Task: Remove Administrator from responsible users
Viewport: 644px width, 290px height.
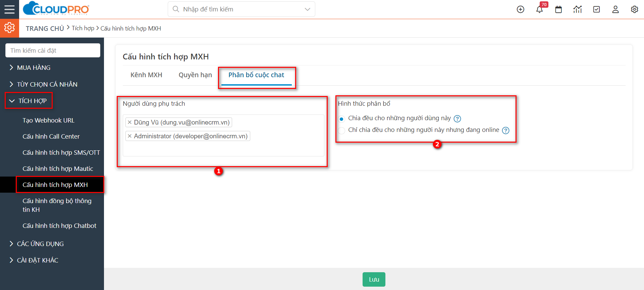Action: [x=130, y=136]
